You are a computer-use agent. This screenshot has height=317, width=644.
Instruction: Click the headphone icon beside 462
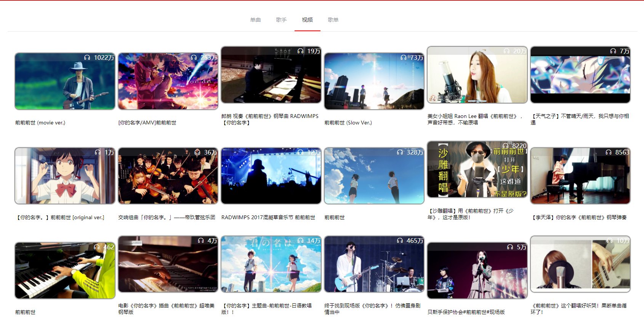click(97, 247)
